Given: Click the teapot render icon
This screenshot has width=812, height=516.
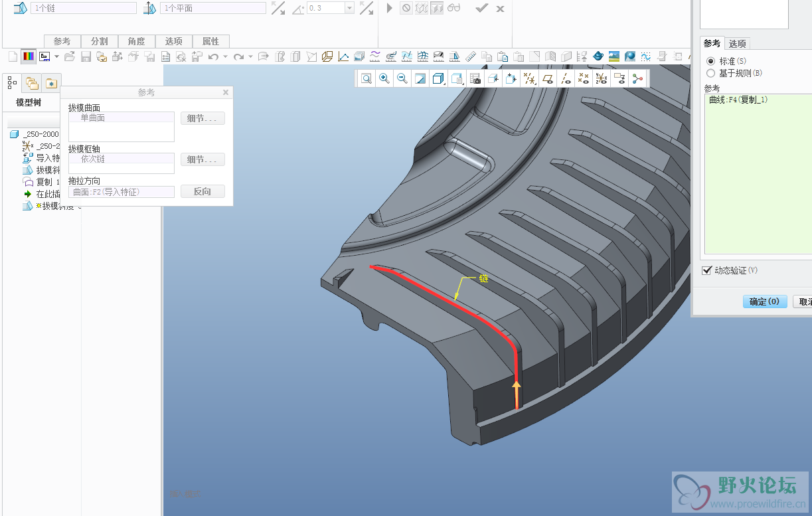Looking at the screenshot, I should pyautogui.click(x=598, y=56).
